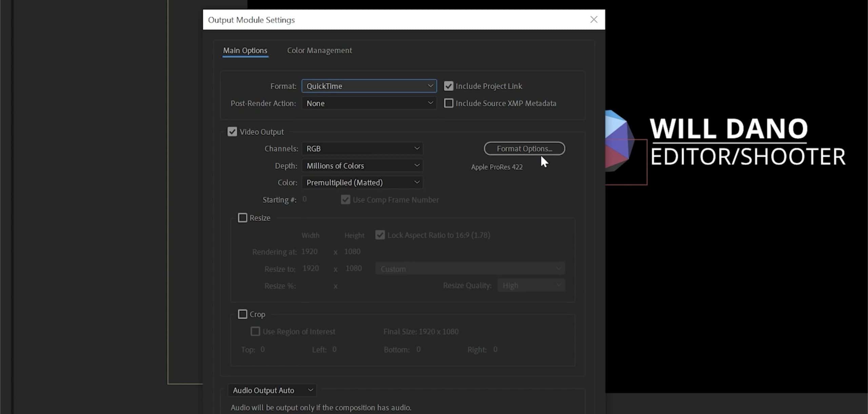Open the Format dropdown showing QuickTime

click(x=369, y=86)
